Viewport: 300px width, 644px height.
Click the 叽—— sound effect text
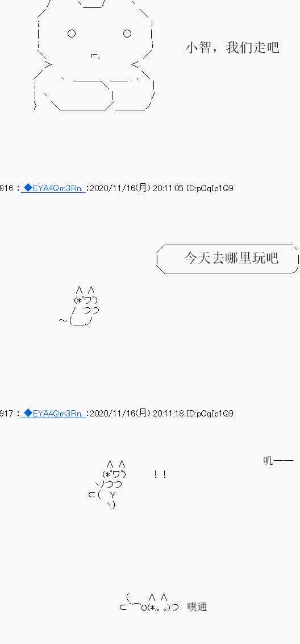click(278, 460)
